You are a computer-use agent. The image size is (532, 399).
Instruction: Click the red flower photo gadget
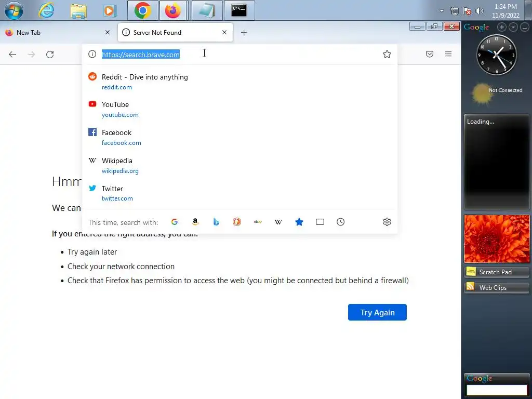(497, 238)
